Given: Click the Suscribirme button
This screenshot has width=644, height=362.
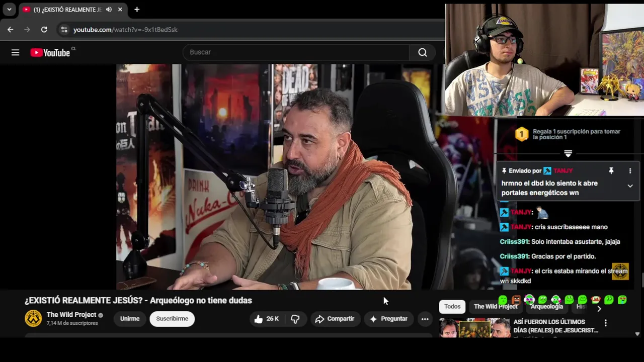Looking at the screenshot, I should click(x=172, y=319).
